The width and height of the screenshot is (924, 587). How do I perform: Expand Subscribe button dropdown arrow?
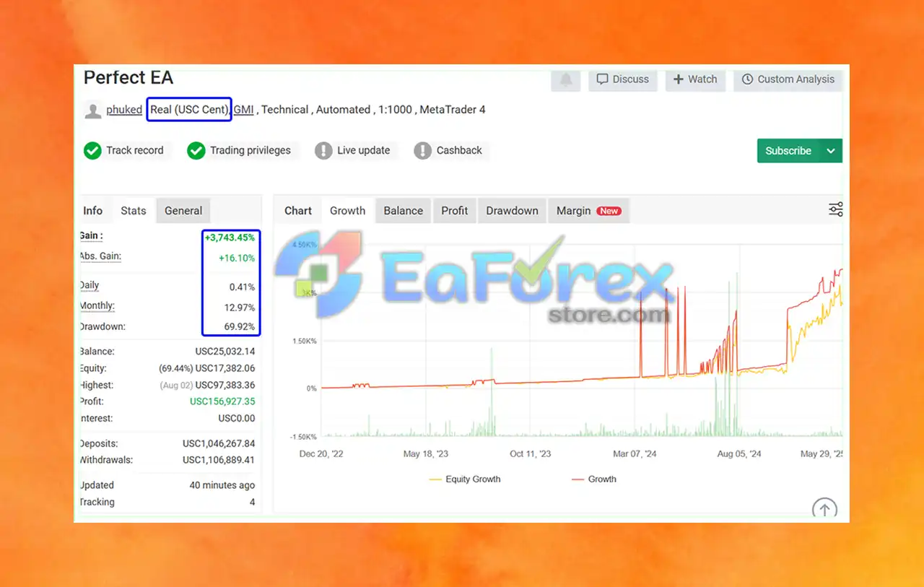point(831,151)
